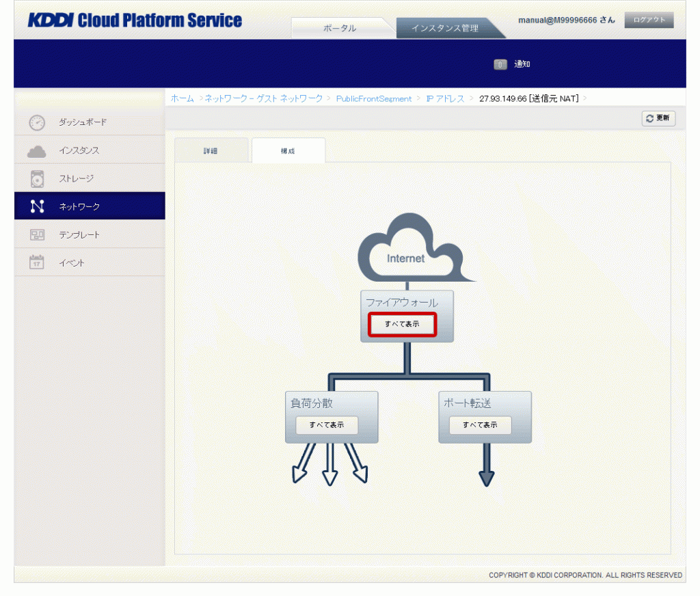Select ネットワーク in the sidebar
The image size is (700, 596).
pyautogui.click(x=90, y=206)
